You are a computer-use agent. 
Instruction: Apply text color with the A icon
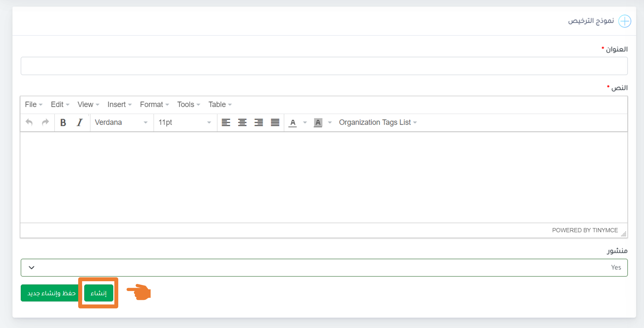(293, 122)
